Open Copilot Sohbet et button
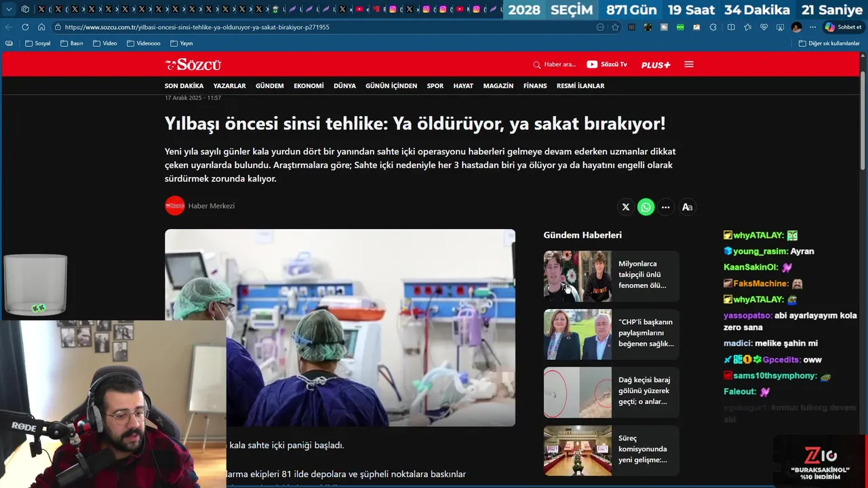Screen dimensions: 868x488 point(843,27)
